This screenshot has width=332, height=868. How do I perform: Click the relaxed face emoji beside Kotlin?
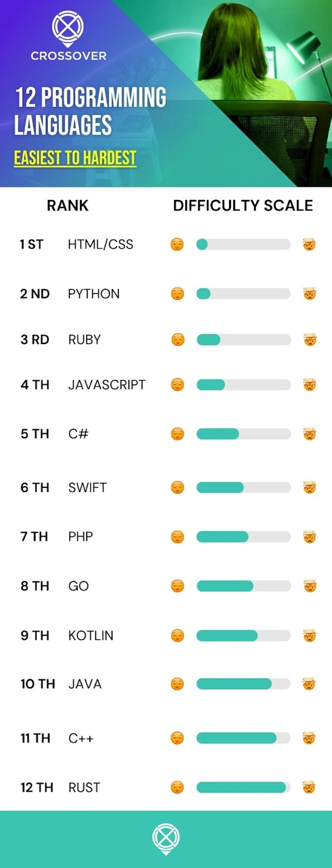click(x=177, y=636)
